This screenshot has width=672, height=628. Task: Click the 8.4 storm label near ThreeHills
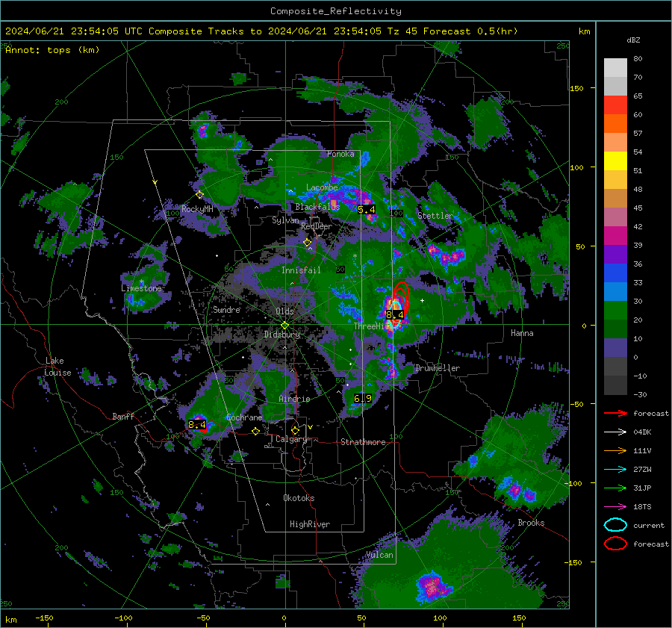tap(395, 315)
